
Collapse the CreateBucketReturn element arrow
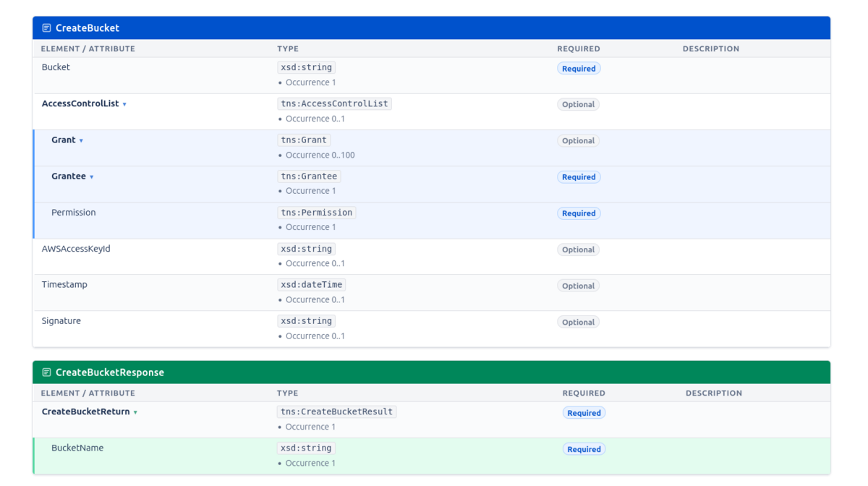coord(135,412)
